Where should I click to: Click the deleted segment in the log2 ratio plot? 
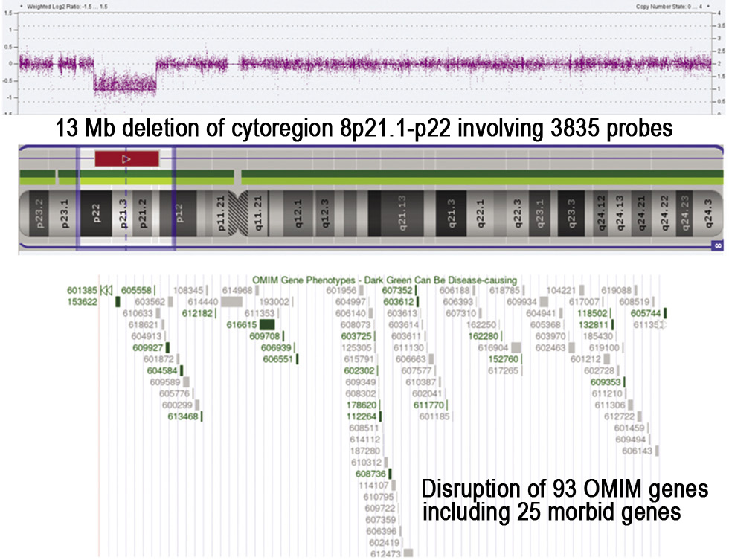[125, 84]
